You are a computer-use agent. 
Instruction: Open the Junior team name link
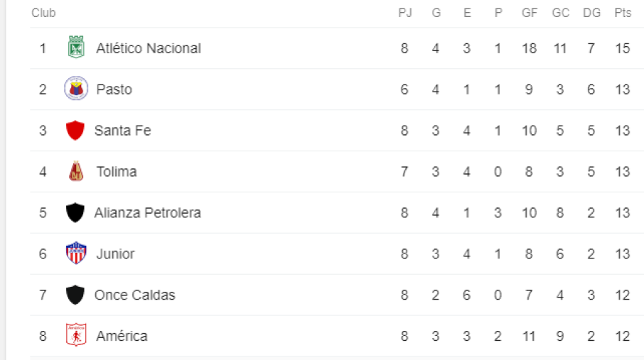(115, 253)
